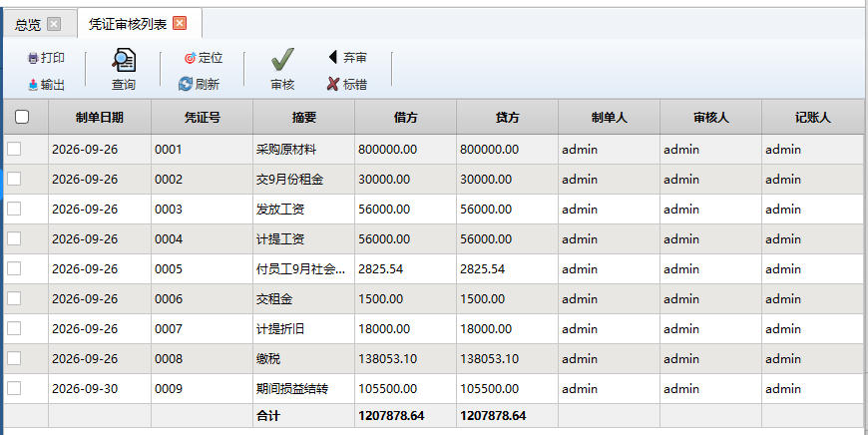Click the 摘要 column header
Image resolution: width=868 pixels, height=435 pixels.
(304, 118)
